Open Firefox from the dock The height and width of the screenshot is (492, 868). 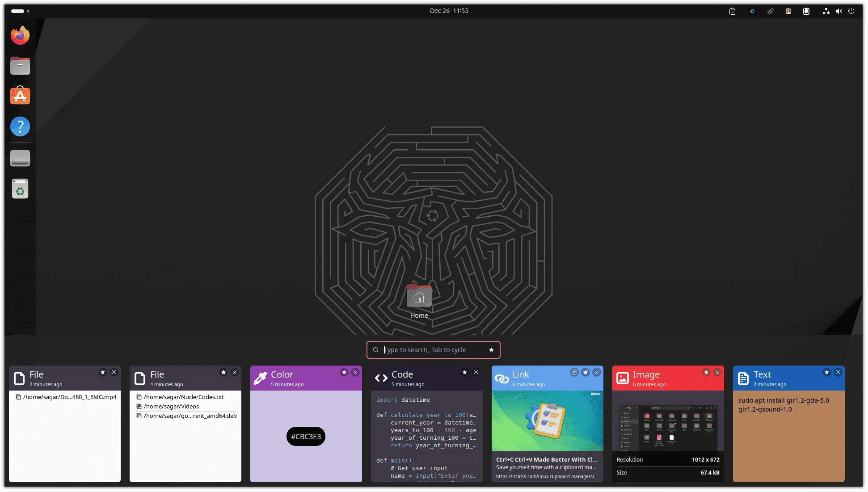click(20, 35)
